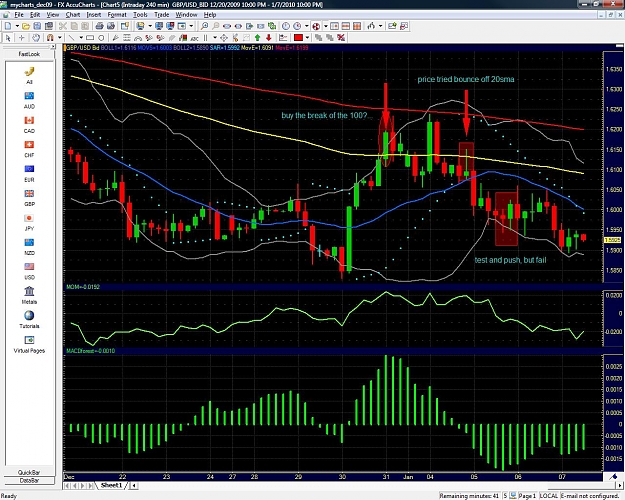Expand the New document dropdown arrow
625x500 pixels.
17,26
